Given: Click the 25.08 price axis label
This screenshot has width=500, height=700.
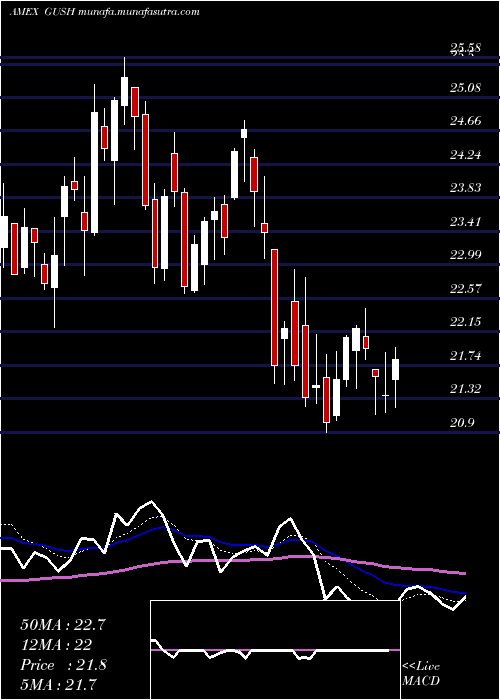Looking at the screenshot, I should [465, 88].
